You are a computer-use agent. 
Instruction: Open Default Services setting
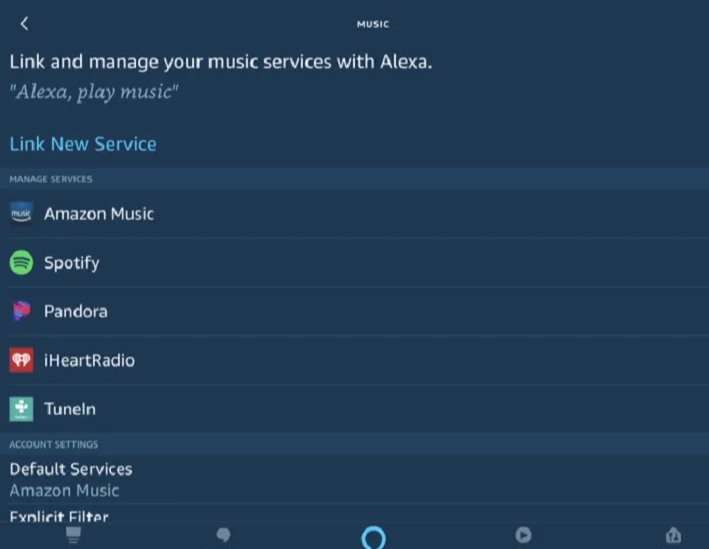(x=354, y=479)
